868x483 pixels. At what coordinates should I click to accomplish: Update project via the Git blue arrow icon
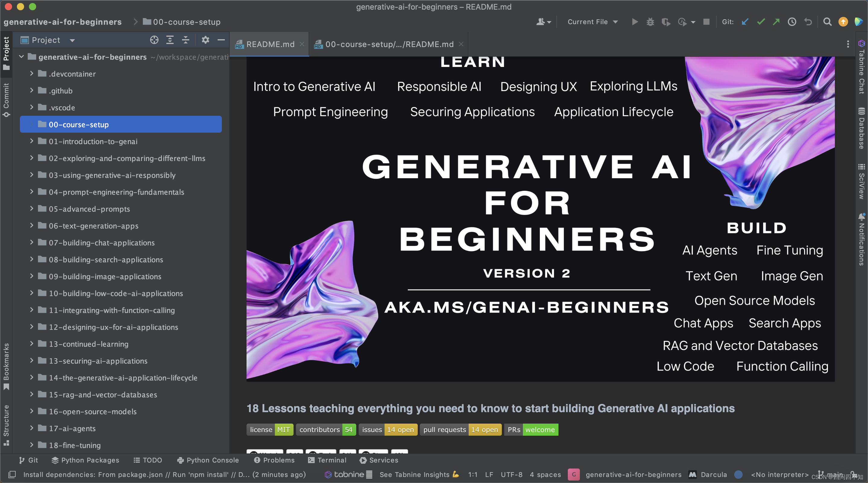pyautogui.click(x=745, y=22)
